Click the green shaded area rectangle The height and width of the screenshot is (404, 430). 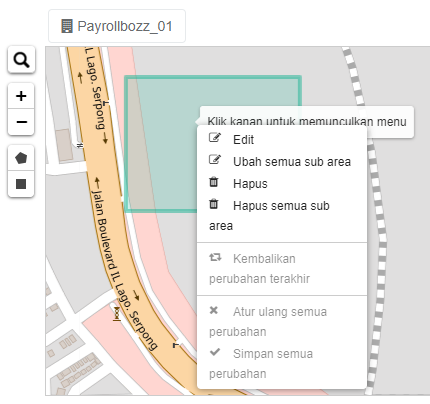tap(160, 150)
